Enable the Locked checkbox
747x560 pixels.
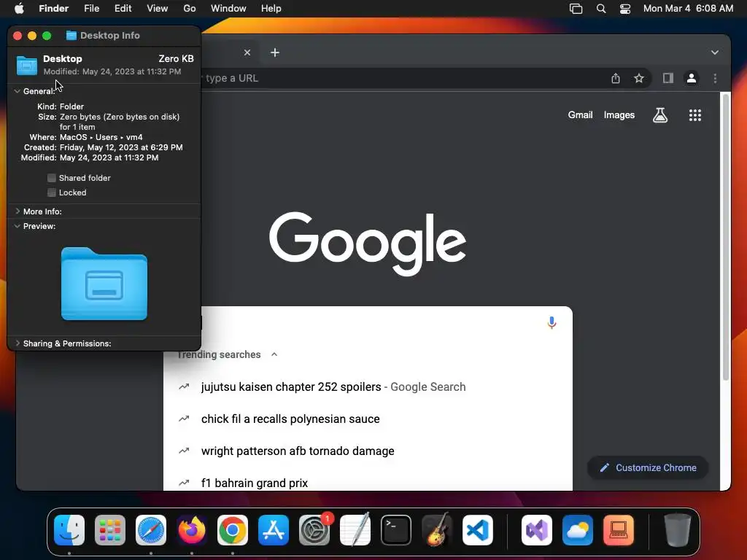(x=52, y=192)
